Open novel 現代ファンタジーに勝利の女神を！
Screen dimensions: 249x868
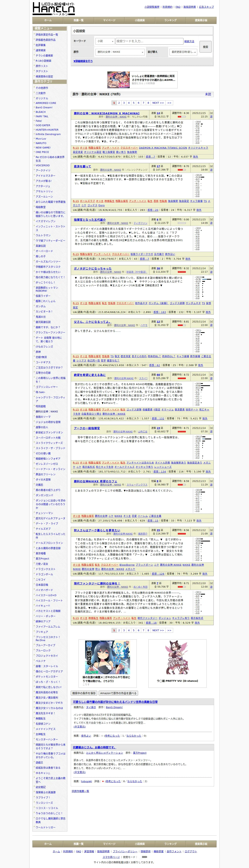pyautogui.click(x=97, y=583)
